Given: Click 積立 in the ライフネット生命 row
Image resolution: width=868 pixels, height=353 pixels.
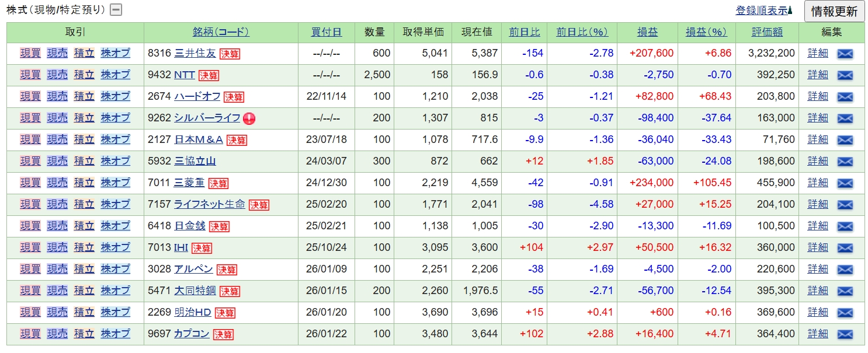Looking at the screenshot, I should click(84, 204).
